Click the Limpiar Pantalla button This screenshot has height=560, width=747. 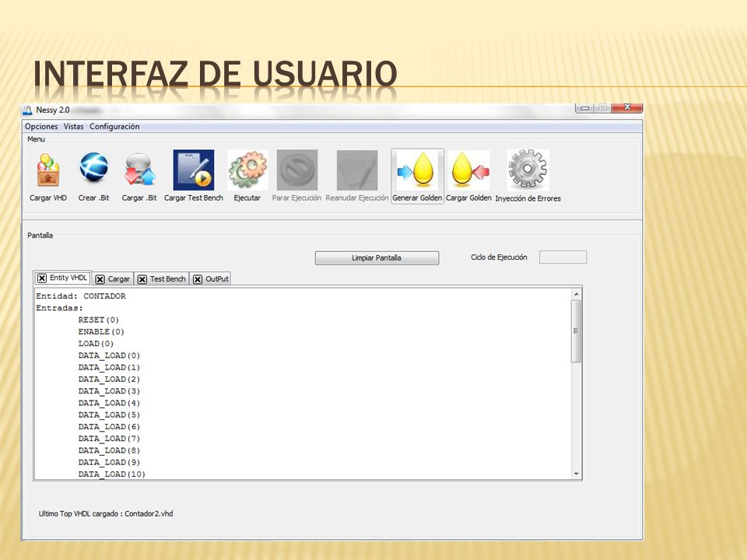pyautogui.click(x=377, y=258)
